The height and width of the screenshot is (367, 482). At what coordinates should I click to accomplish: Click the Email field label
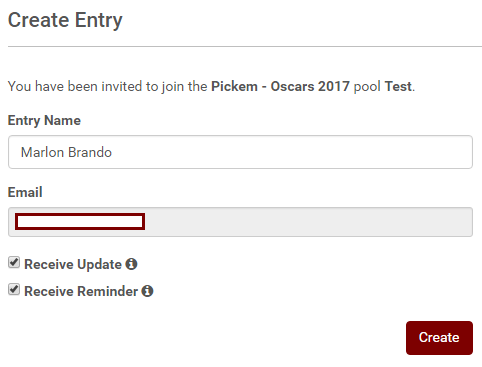(x=25, y=192)
